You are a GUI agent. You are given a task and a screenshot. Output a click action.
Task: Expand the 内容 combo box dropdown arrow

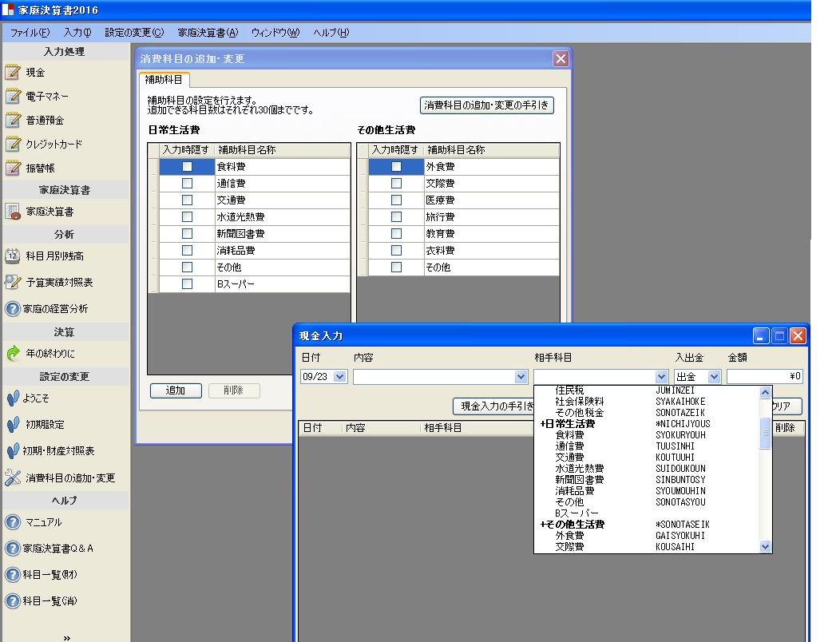pyautogui.click(x=521, y=377)
